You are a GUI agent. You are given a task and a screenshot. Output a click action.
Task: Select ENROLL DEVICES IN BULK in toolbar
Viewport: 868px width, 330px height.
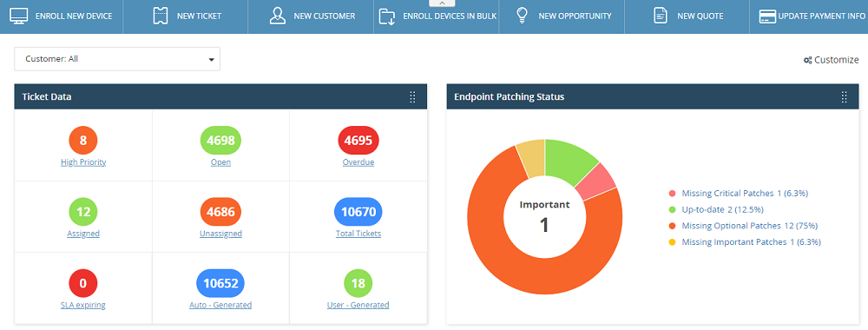click(450, 16)
